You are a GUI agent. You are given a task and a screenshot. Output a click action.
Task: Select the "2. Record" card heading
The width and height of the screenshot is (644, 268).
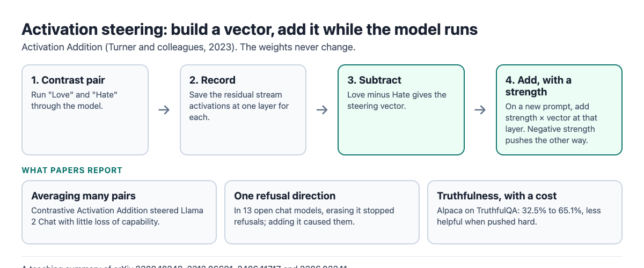tap(213, 80)
